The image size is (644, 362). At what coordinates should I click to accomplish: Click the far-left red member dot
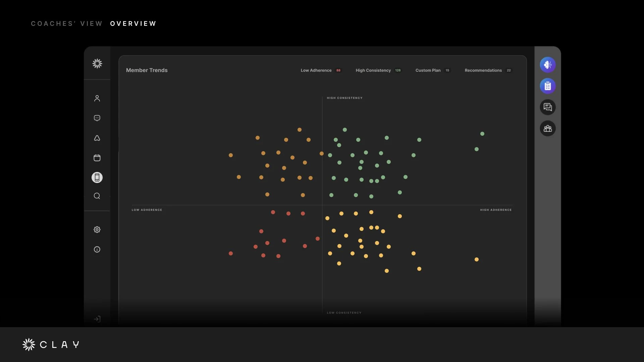pos(231,253)
